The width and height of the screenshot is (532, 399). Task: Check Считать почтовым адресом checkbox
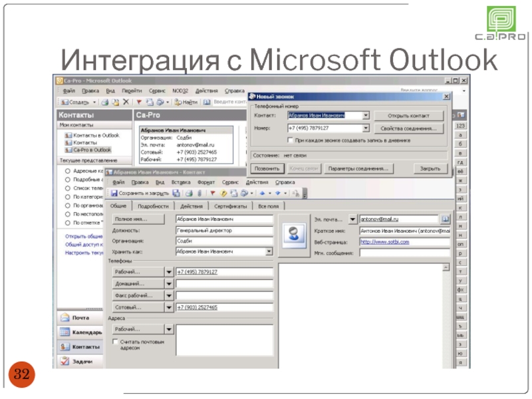(x=115, y=342)
